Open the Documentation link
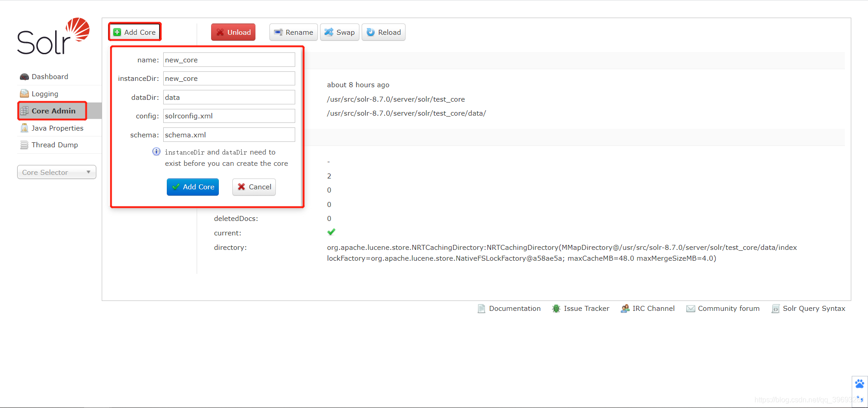The image size is (868, 408). (x=514, y=309)
